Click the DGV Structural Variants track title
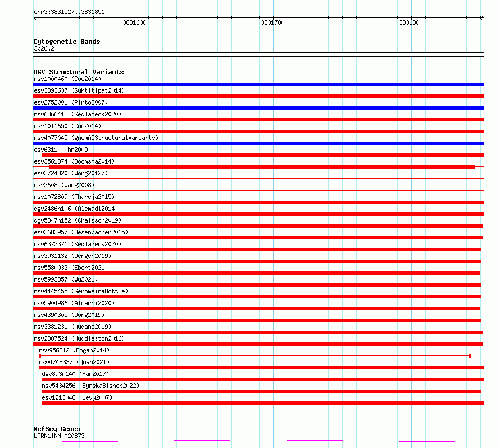This screenshot has width=500, height=448. (x=79, y=72)
